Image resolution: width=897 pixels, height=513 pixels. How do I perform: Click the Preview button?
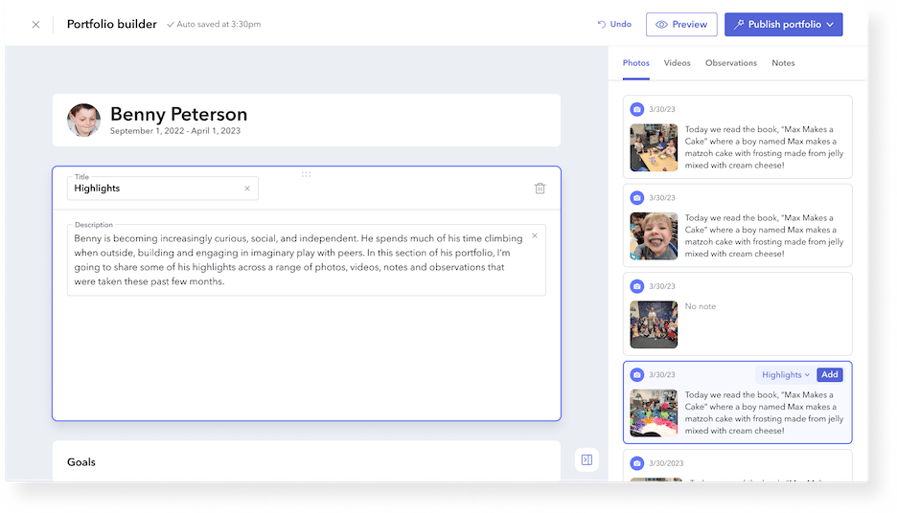pyautogui.click(x=681, y=25)
